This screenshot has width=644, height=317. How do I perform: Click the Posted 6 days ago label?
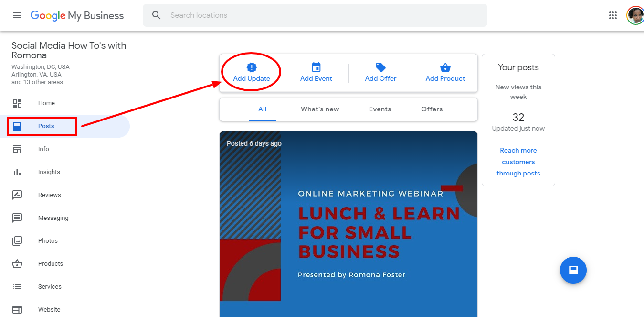254,144
